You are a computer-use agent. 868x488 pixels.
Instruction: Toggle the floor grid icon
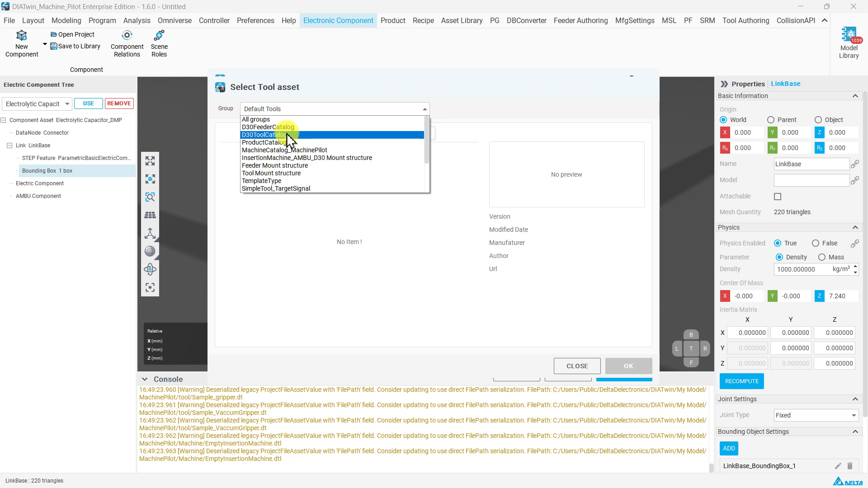point(150,215)
